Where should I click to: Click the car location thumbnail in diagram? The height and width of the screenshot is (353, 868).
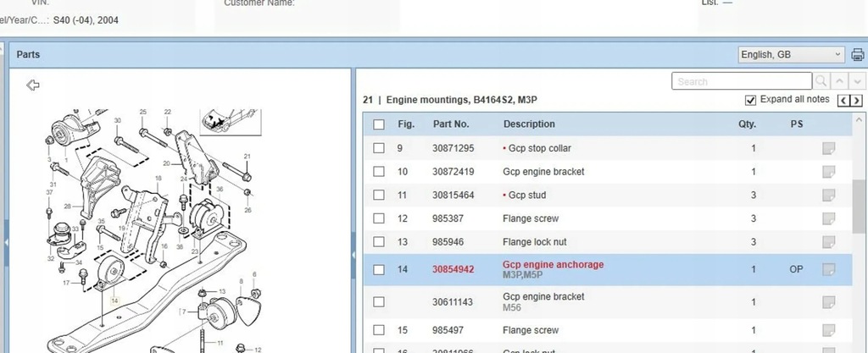pos(231,122)
